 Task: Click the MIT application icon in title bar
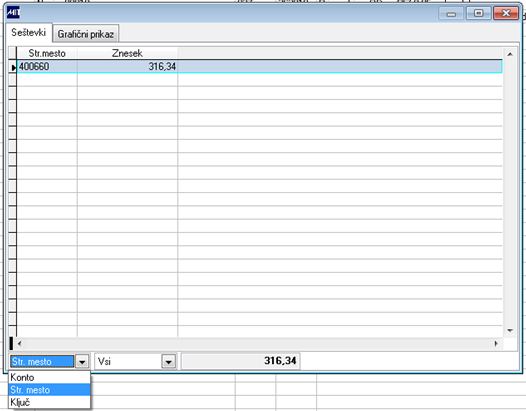[x=13, y=13]
